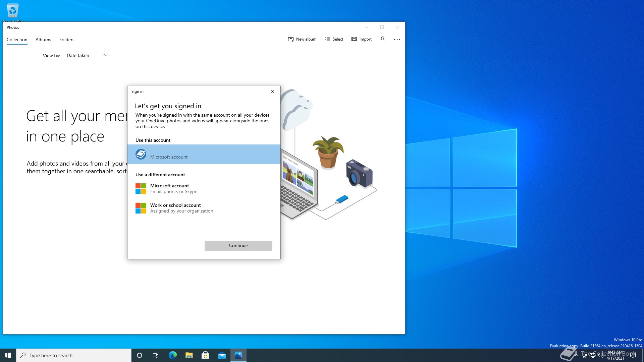Click the Photos app taskbar icon
This screenshot has width=644, height=362.
coord(238,355)
